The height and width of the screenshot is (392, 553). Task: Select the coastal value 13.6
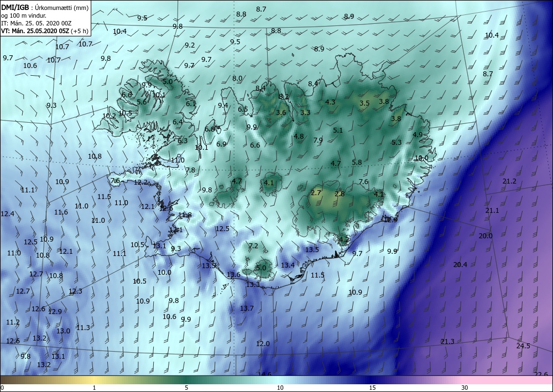point(233,274)
